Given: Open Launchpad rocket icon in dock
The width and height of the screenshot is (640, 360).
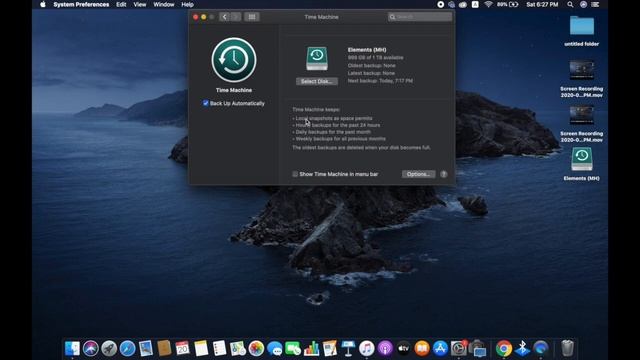Looking at the screenshot, I should (x=109, y=349).
